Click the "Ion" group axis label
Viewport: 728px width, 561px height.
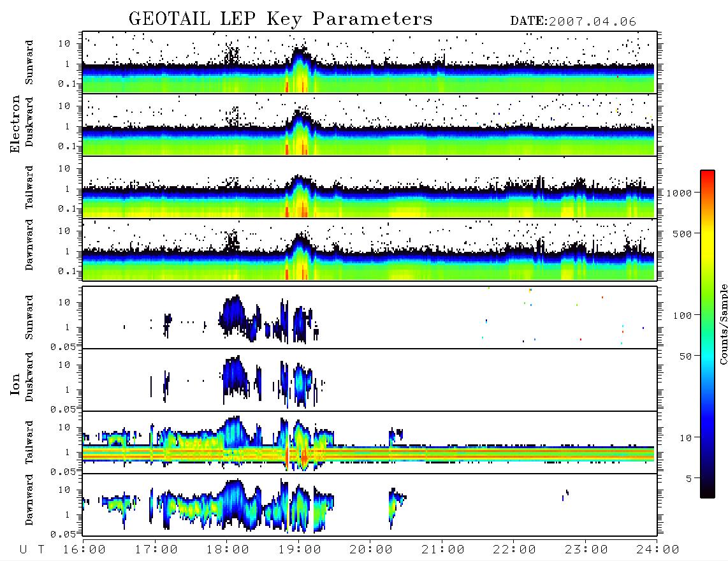click(15, 384)
